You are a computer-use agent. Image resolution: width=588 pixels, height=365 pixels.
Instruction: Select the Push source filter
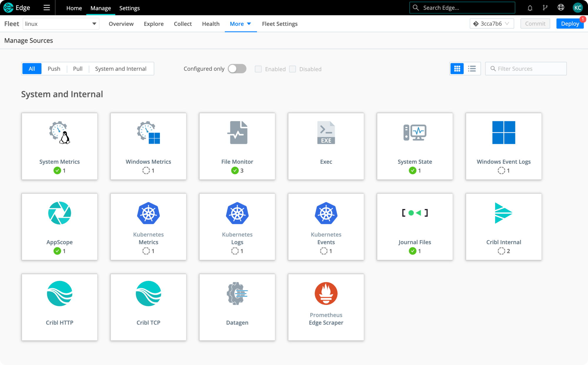click(x=54, y=69)
